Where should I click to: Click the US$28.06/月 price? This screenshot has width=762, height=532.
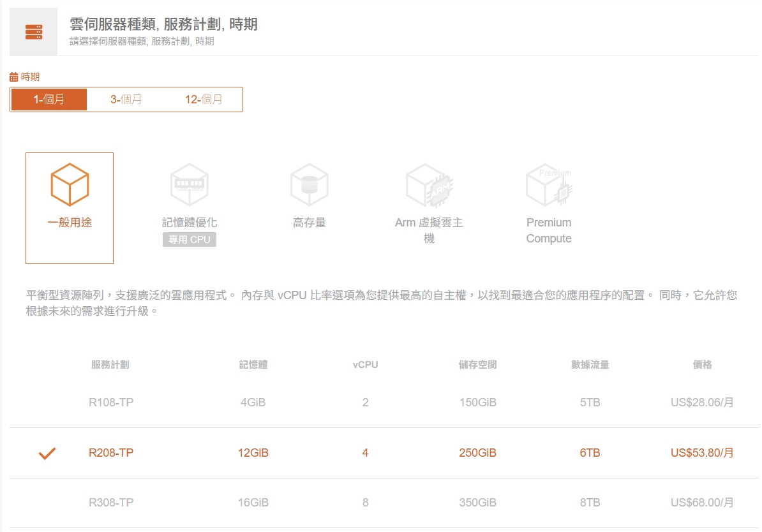click(702, 403)
